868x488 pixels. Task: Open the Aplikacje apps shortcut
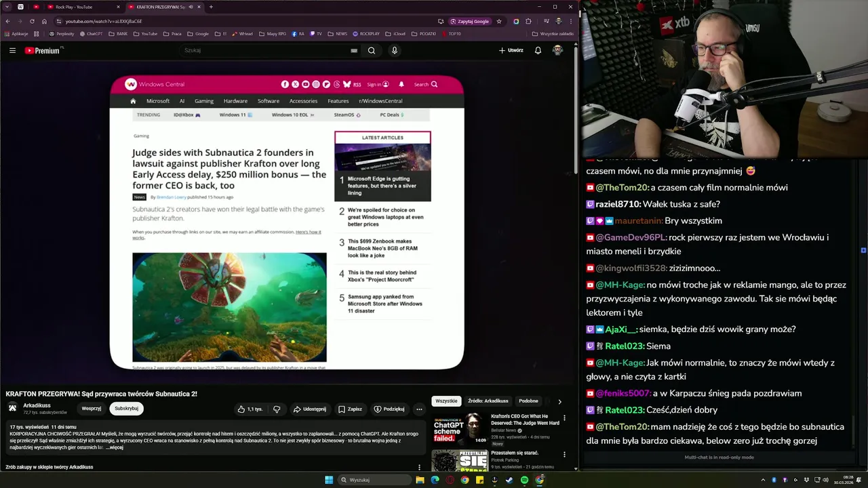16,33
